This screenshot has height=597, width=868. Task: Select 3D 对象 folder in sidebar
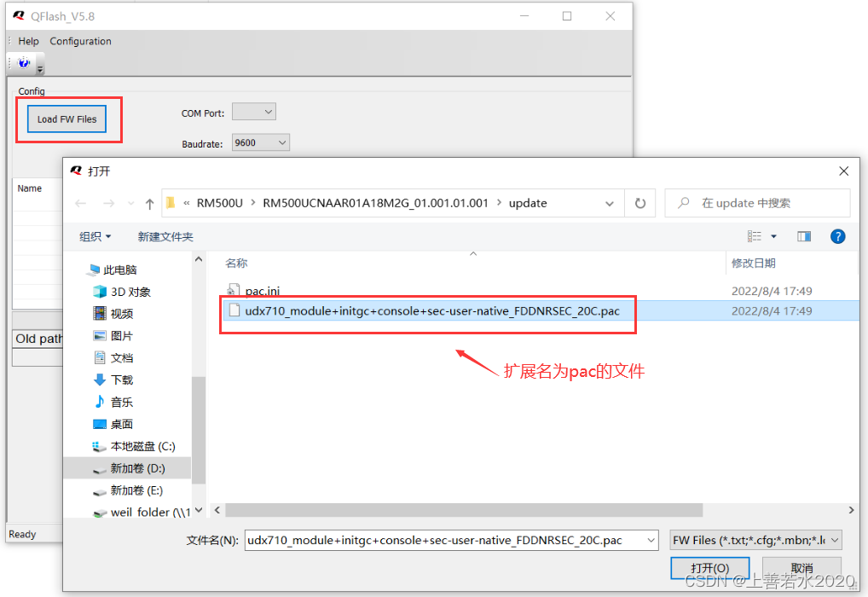coord(122,292)
